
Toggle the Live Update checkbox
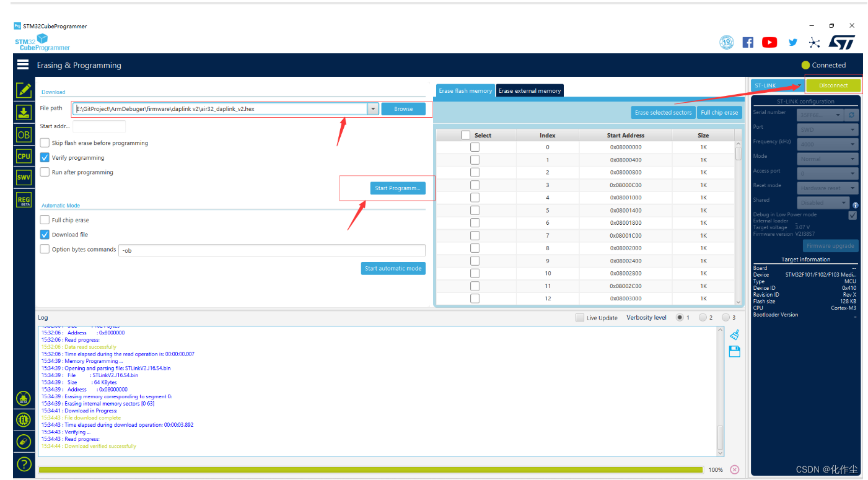[580, 318]
